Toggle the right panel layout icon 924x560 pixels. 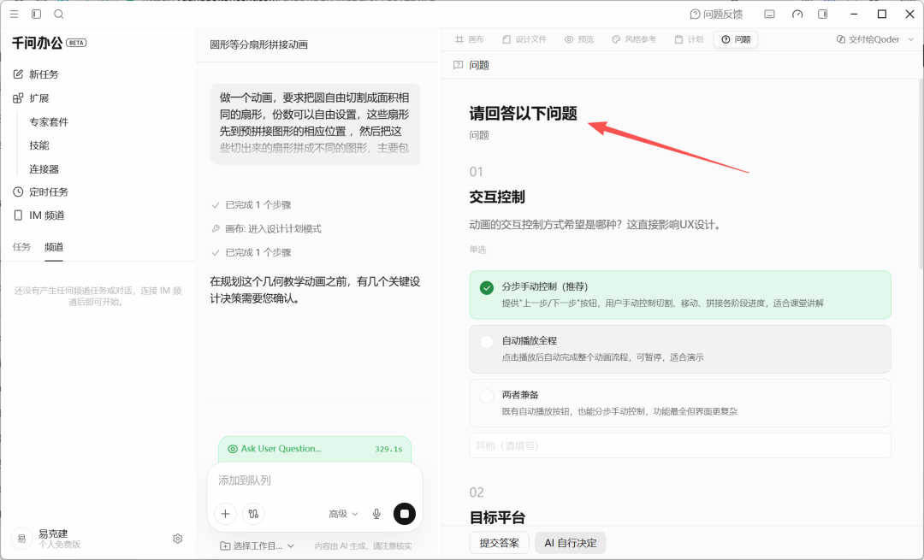tap(823, 15)
